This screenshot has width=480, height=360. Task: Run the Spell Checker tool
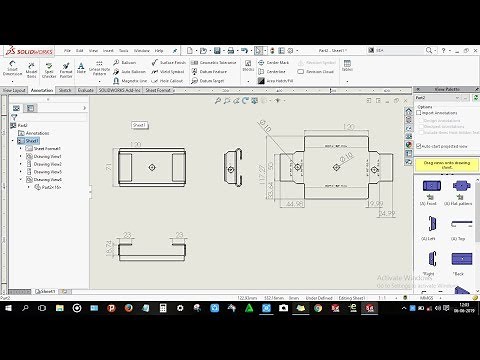(x=49, y=70)
